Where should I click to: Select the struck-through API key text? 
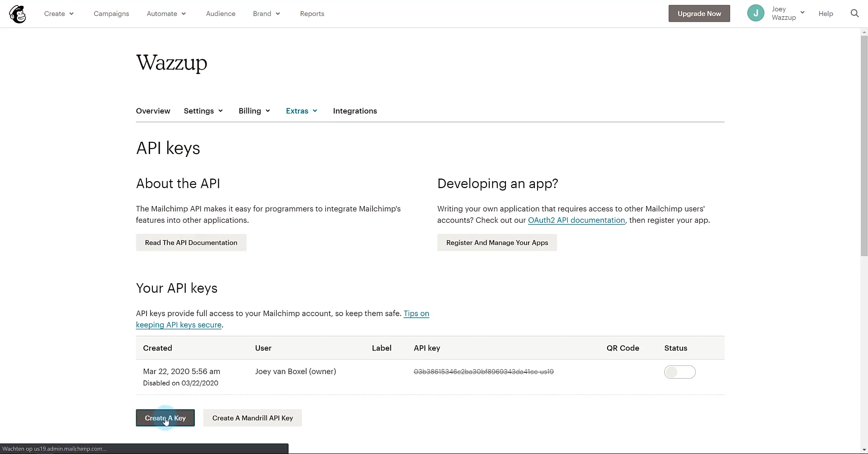[x=483, y=372]
